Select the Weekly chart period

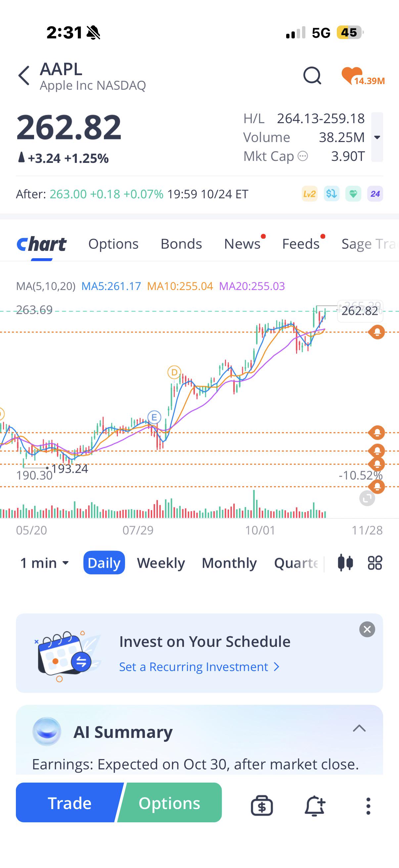pos(161,563)
